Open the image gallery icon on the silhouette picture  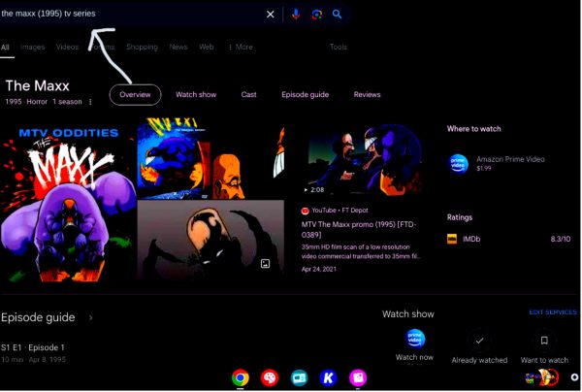(265, 264)
